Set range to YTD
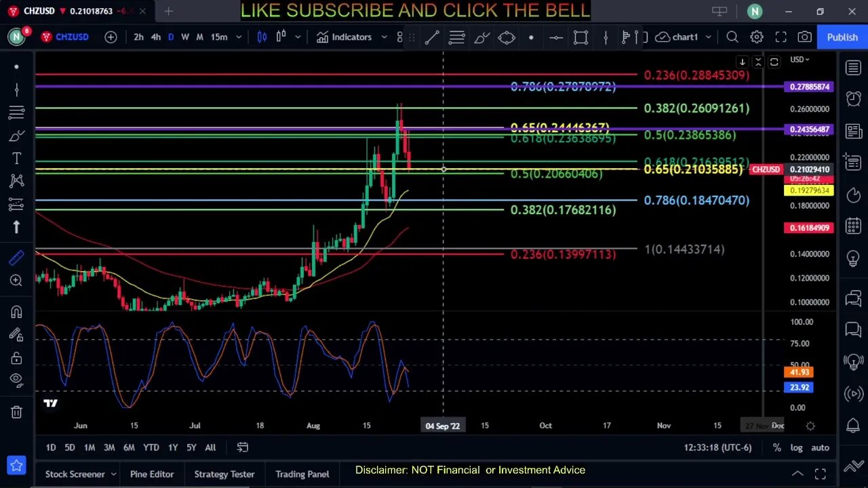 pos(151,447)
